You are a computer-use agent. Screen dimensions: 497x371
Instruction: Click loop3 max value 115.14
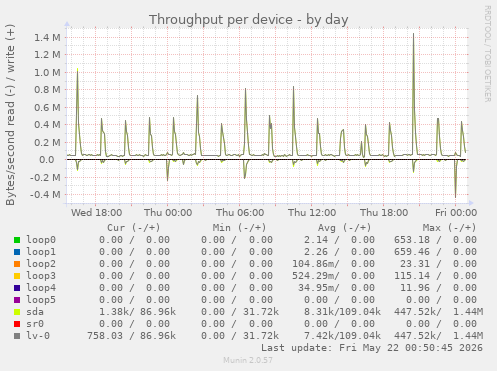tap(412, 276)
